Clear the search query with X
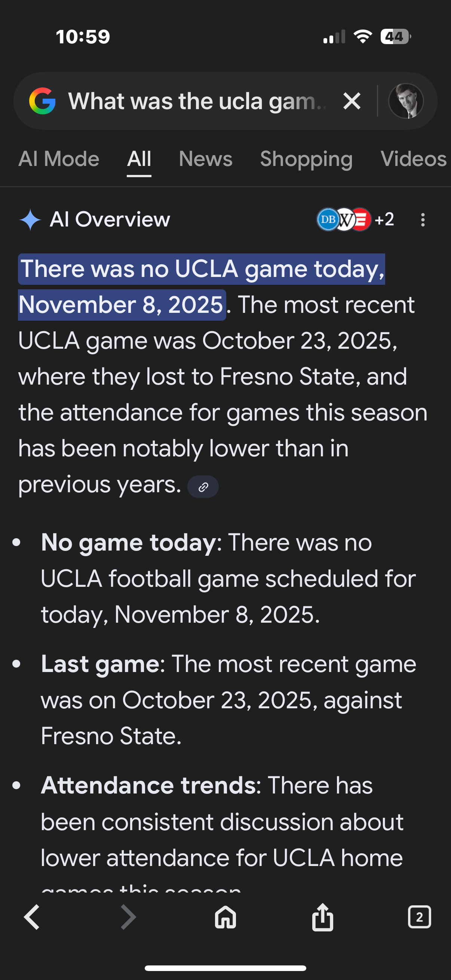451x980 pixels. pos(352,101)
